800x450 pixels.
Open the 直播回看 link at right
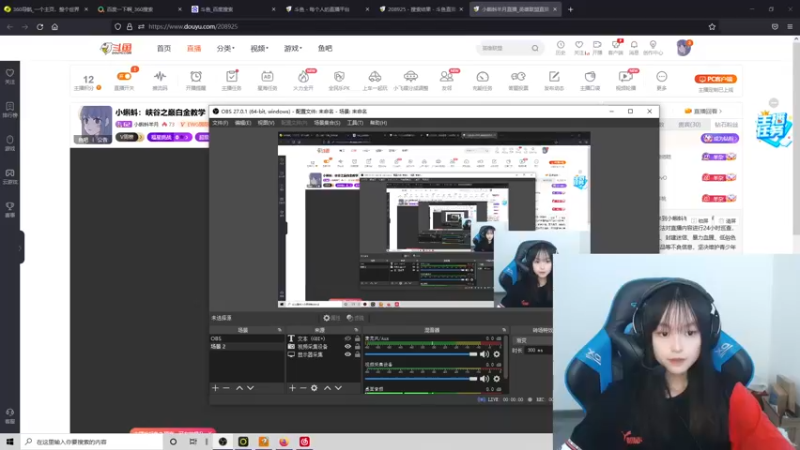coord(704,111)
